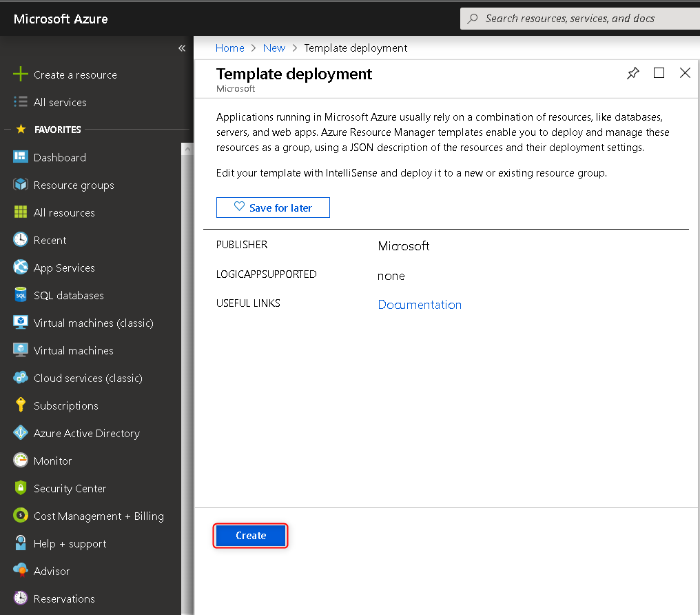Close the Template deployment blade
This screenshot has height=615, width=700.
(x=685, y=73)
